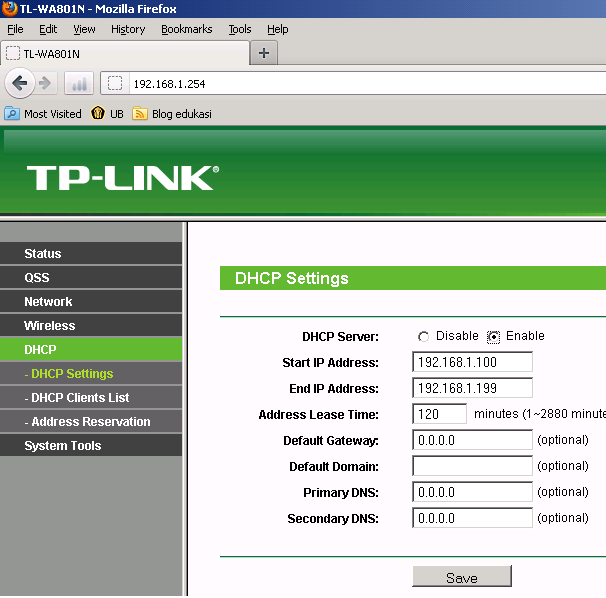The height and width of the screenshot is (598, 606).
Task: Select the Disable DHCP Server radio button
Action: point(423,337)
